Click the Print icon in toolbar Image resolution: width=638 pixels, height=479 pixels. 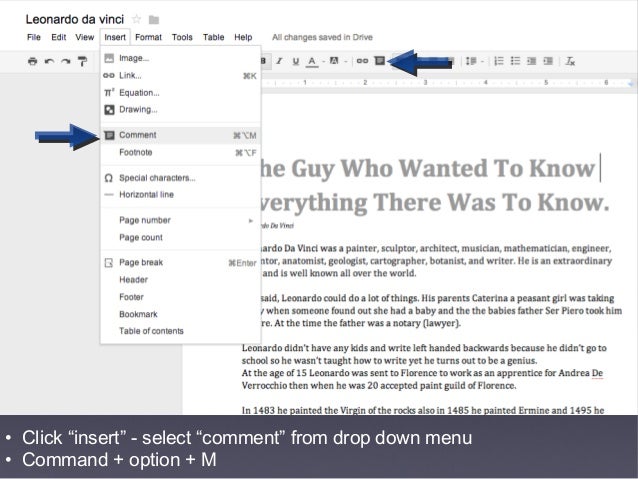coord(33,61)
